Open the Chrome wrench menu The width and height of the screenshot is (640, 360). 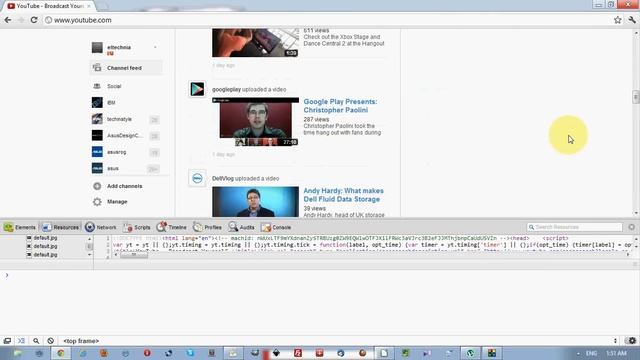[x=632, y=20]
